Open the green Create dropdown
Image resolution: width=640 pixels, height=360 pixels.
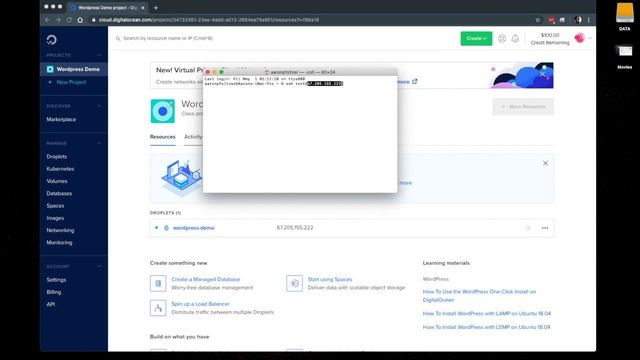476,38
